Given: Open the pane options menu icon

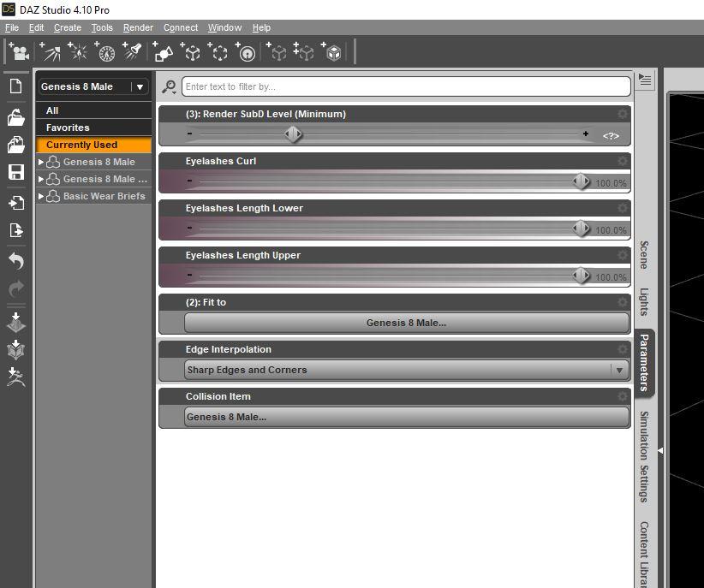Looking at the screenshot, I should pos(645,80).
